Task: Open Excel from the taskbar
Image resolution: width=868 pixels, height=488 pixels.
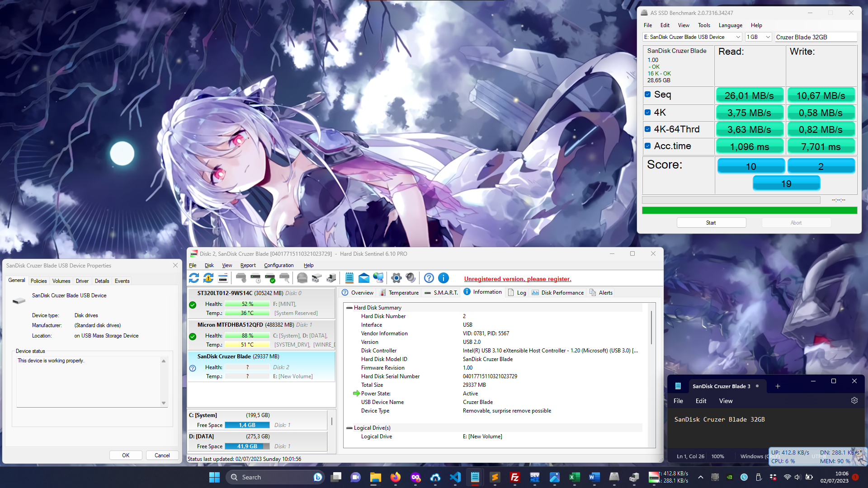Action: 575,477
